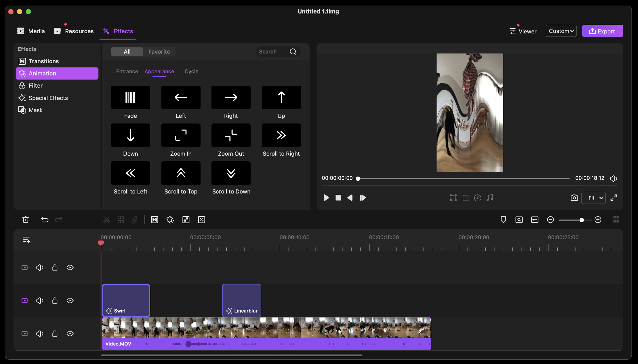Expand the Fit zoom dropdown
Image resolution: width=638 pixels, height=364 pixels.
(x=593, y=198)
